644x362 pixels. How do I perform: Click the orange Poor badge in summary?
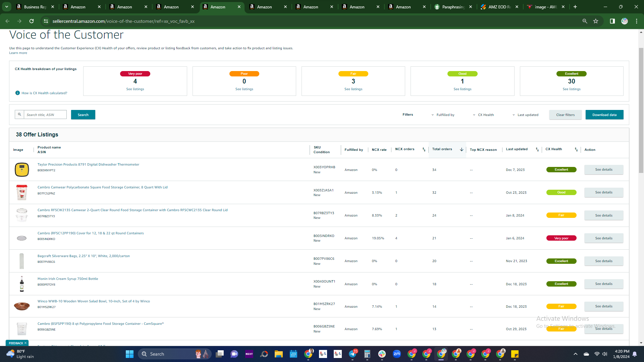[x=244, y=74]
